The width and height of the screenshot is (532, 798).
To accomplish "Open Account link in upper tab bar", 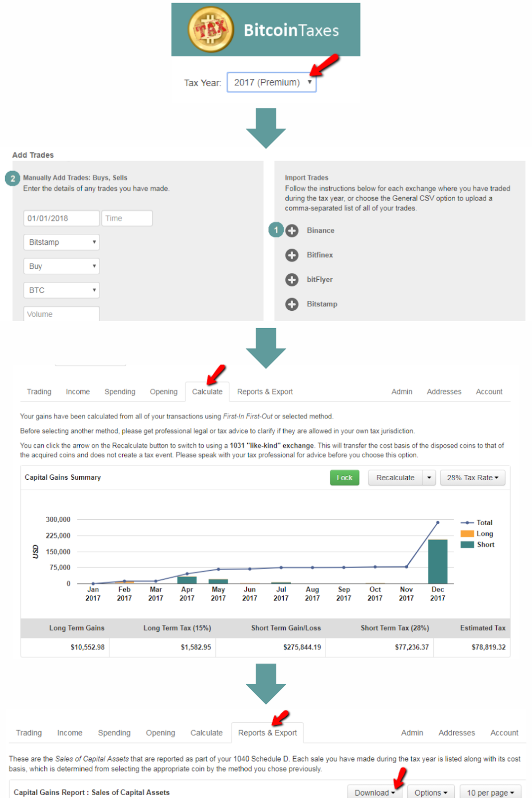I will (489, 392).
